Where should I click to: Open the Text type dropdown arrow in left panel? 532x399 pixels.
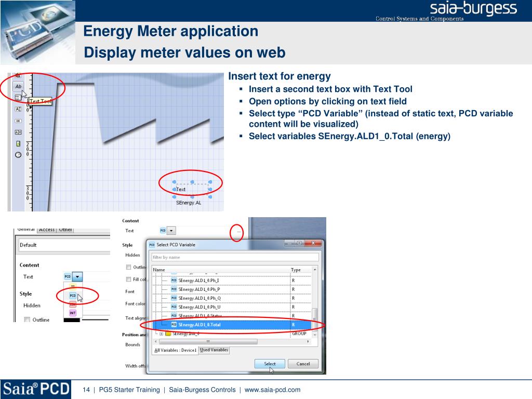[77, 277]
